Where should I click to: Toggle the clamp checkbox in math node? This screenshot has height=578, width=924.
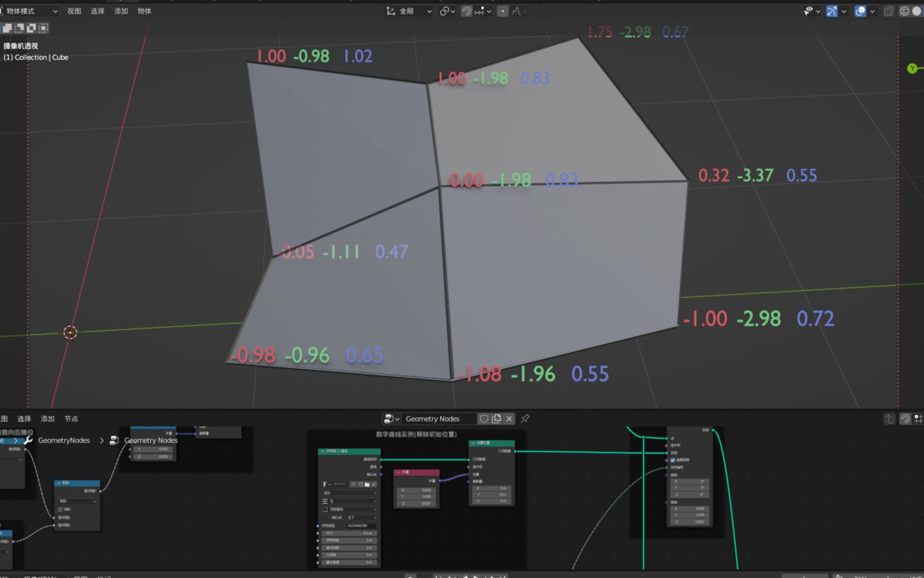click(x=61, y=508)
